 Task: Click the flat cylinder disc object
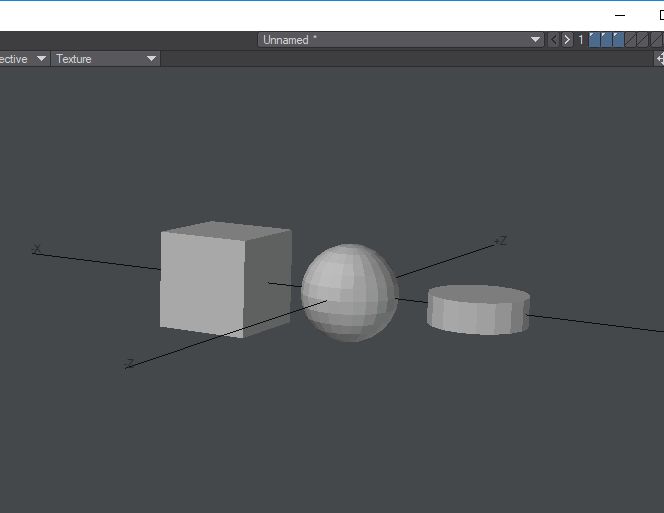point(478,309)
